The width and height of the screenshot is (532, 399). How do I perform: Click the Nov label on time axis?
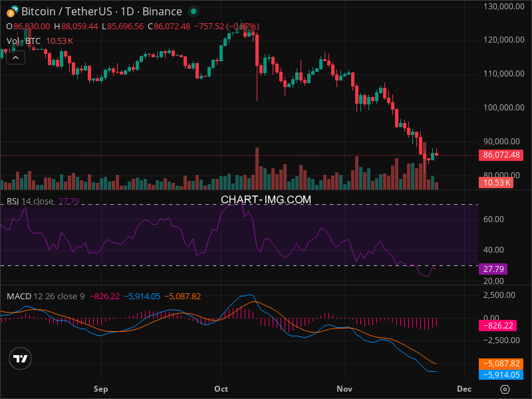click(344, 388)
